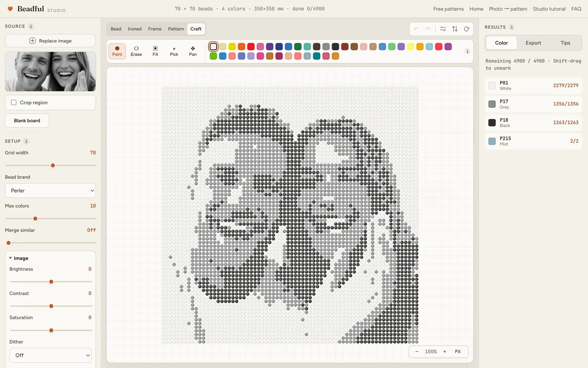Click the source photo thumbnail
The width and height of the screenshot is (588, 368).
click(51, 72)
